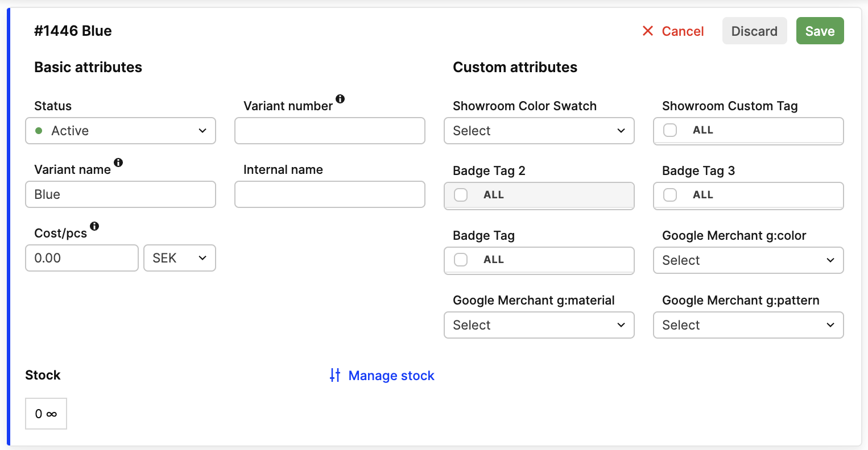Click into the Internal name field
Viewport: 868px width, 450px height.
coord(330,194)
